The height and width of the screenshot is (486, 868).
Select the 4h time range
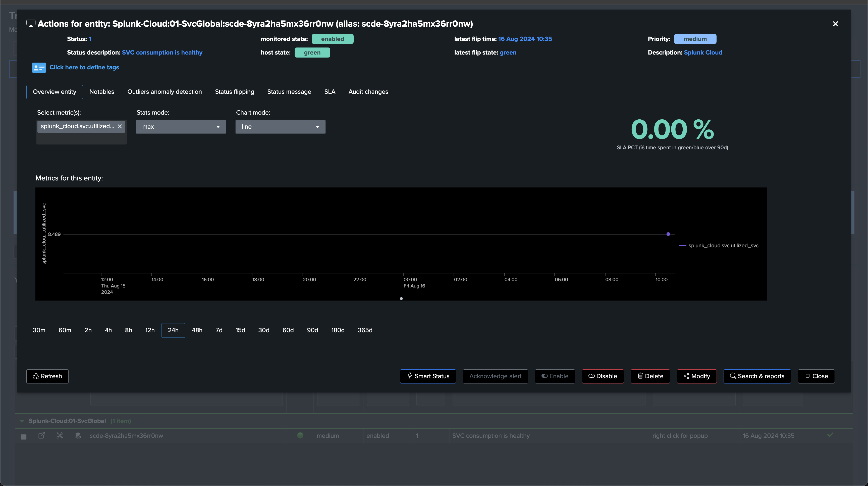pos(108,330)
